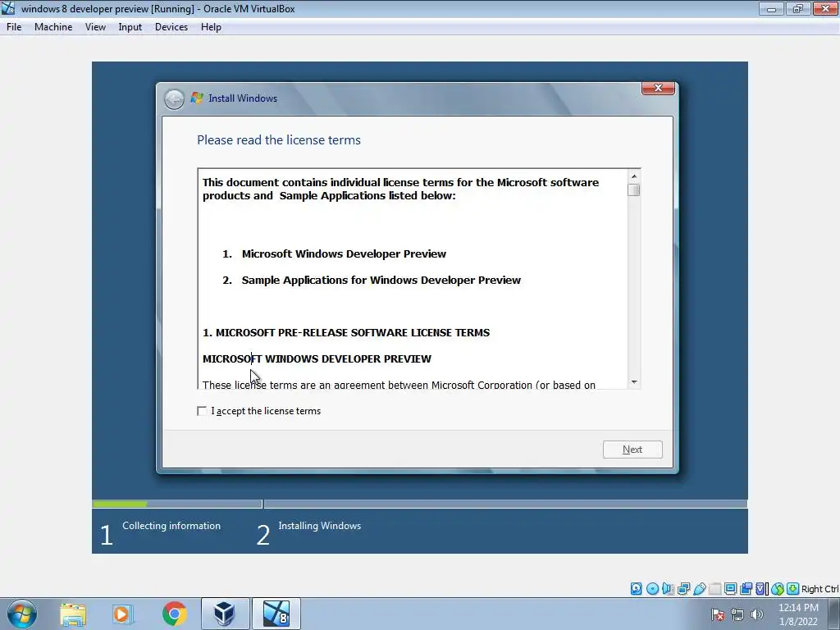840x630 pixels.
Task: Click the license text scrollbar up arrow
Action: coord(634,176)
